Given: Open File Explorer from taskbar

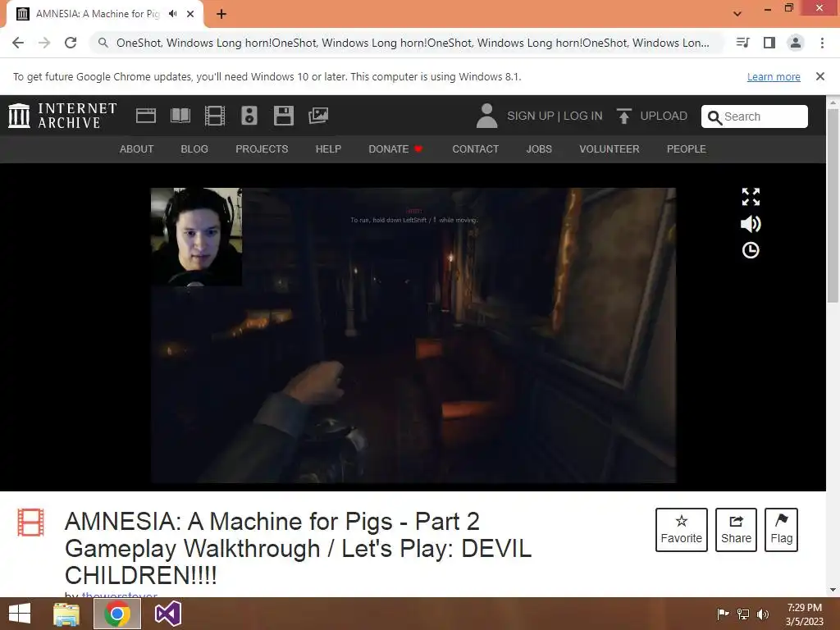Looking at the screenshot, I should tap(66, 614).
